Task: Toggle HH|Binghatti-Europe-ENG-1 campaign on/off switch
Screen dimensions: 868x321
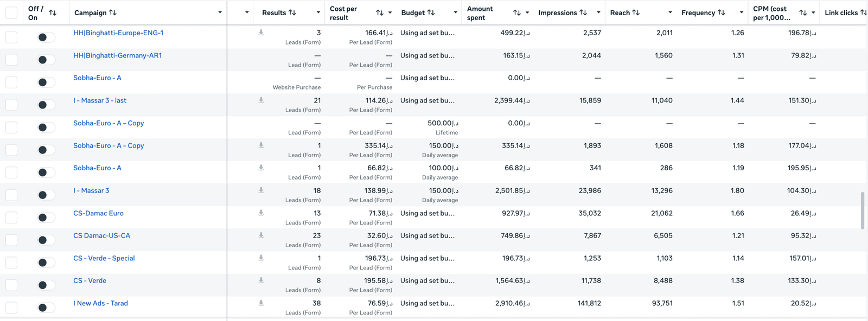Action: click(46, 37)
